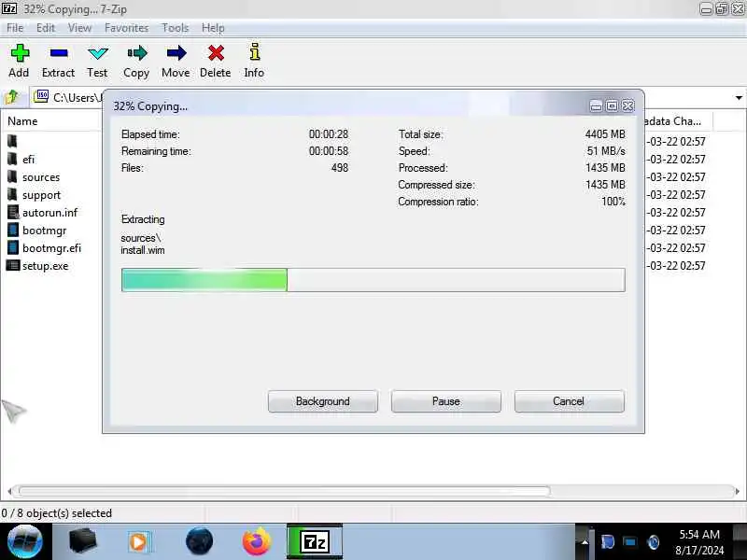The image size is (747, 560).
Task: Click the copy progress bar
Action: (373, 279)
